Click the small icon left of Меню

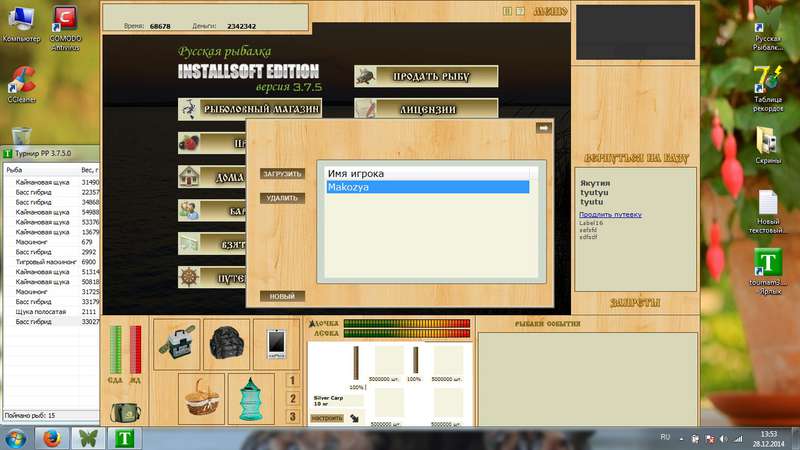click(x=520, y=11)
